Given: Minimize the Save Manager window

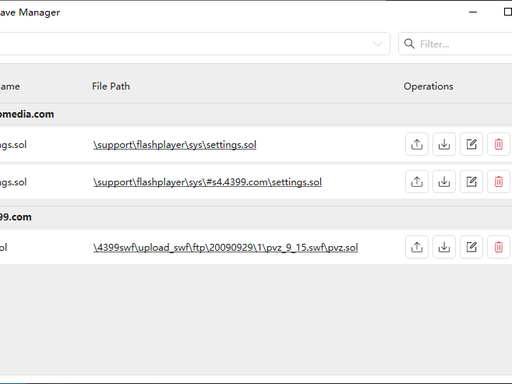Looking at the screenshot, I should click(473, 12).
